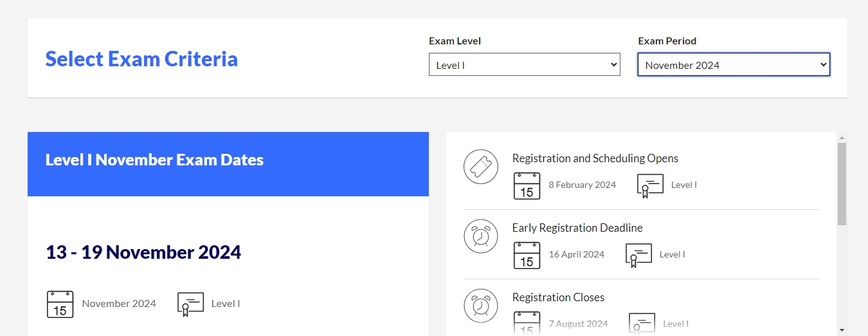Open the Exam Period dropdown
Screen dimensions: 868x336
point(734,65)
